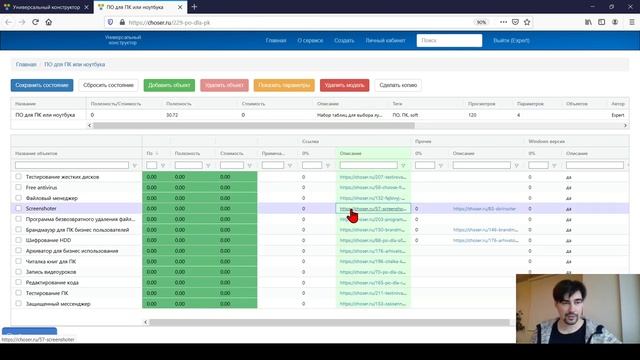
Task: Toggle the sidebar view icon
Action: [x=602, y=22]
